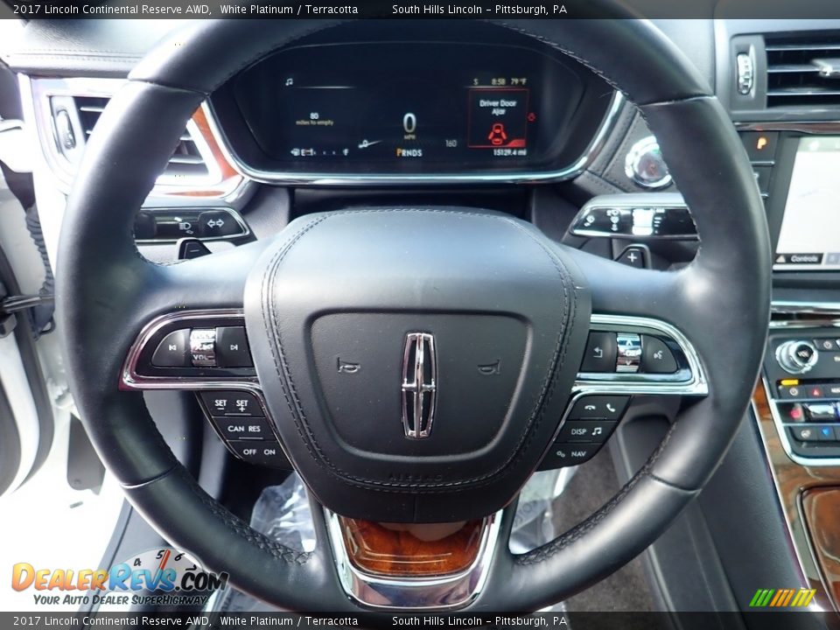Image resolution: width=840 pixels, height=630 pixels.
Task: Tap the 8:58 clock in cluster
Action: click(498, 81)
